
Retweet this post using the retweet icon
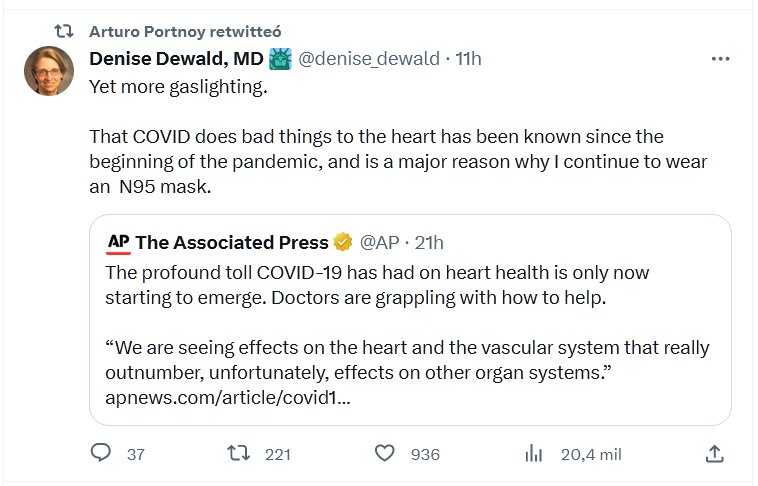[x=238, y=454]
